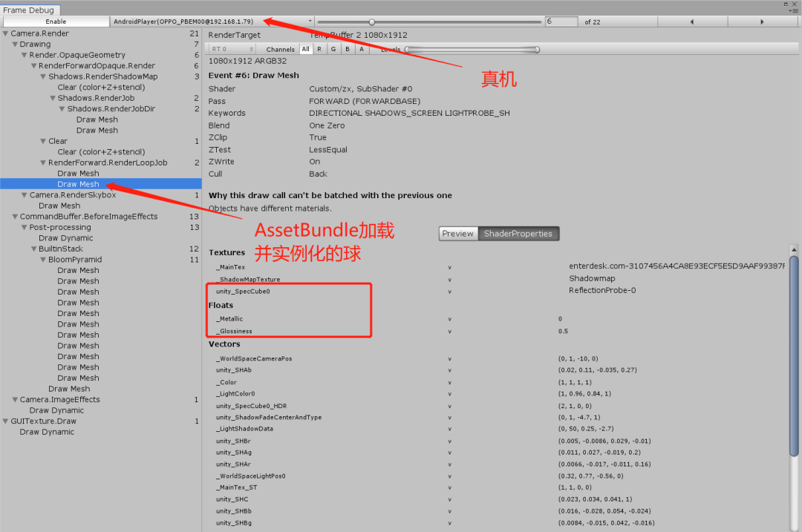The width and height of the screenshot is (802, 532).
Task: Select the highlighted Draw Mesh event
Action: [101, 184]
